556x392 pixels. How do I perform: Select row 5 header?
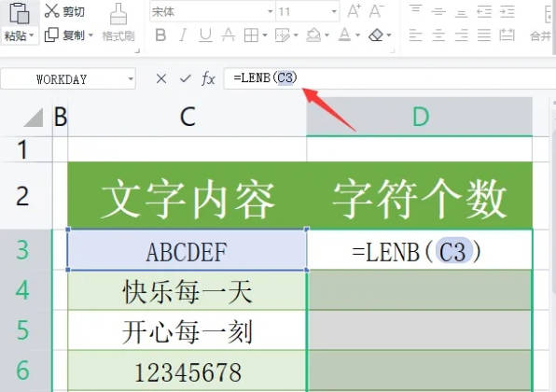pos(25,329)
